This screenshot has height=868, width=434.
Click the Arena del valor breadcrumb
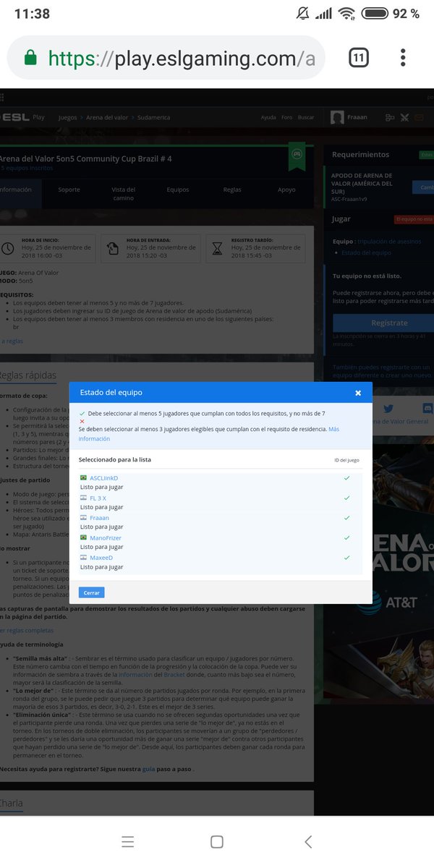pos(109,117)
